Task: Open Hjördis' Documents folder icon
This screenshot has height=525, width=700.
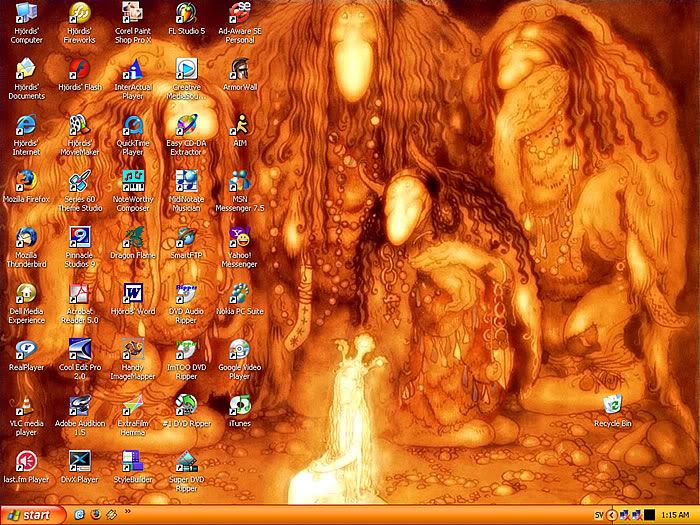Action: 26,69
